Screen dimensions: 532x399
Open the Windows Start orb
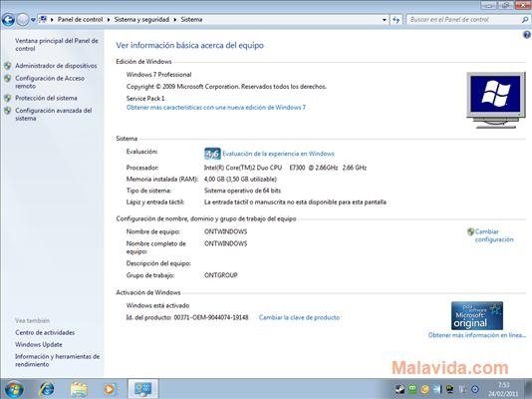pyautogui.click(x=14, y=389)
